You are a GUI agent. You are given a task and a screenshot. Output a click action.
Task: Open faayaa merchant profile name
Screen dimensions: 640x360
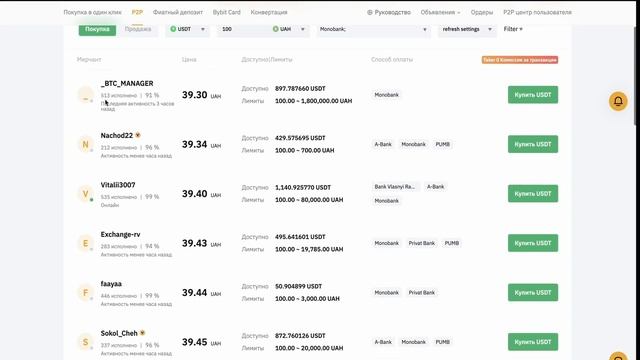[111, 284]
